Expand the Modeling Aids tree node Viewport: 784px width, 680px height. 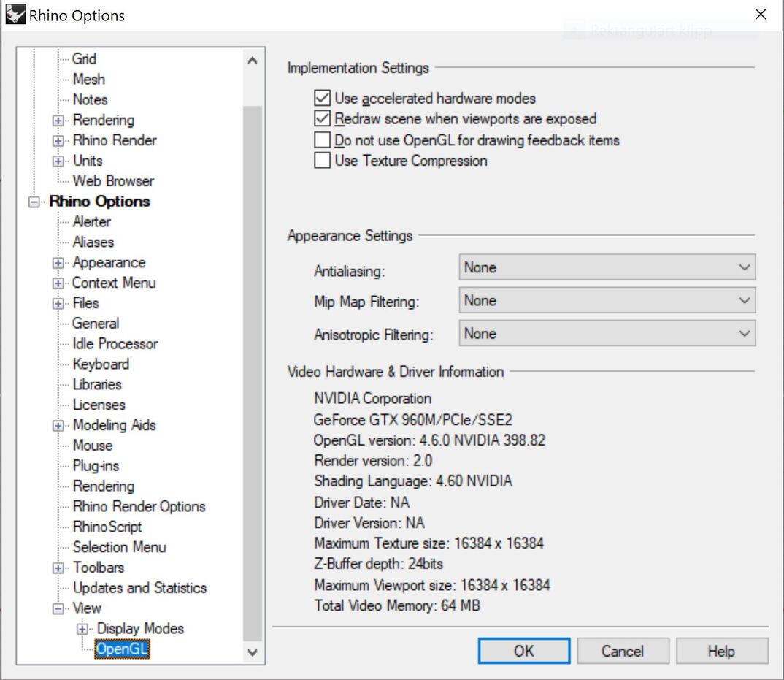(58, 426)
